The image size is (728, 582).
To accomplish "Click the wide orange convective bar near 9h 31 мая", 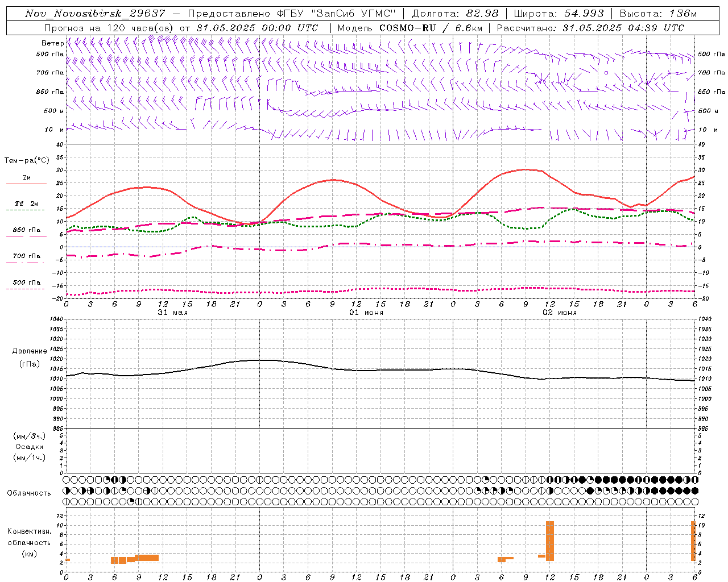I will [147, 558].
